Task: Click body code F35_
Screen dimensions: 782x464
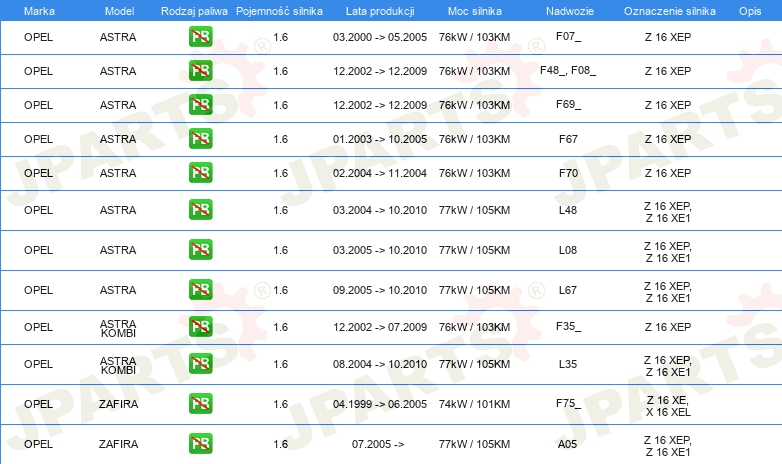Action: click(x=569, y=327)
